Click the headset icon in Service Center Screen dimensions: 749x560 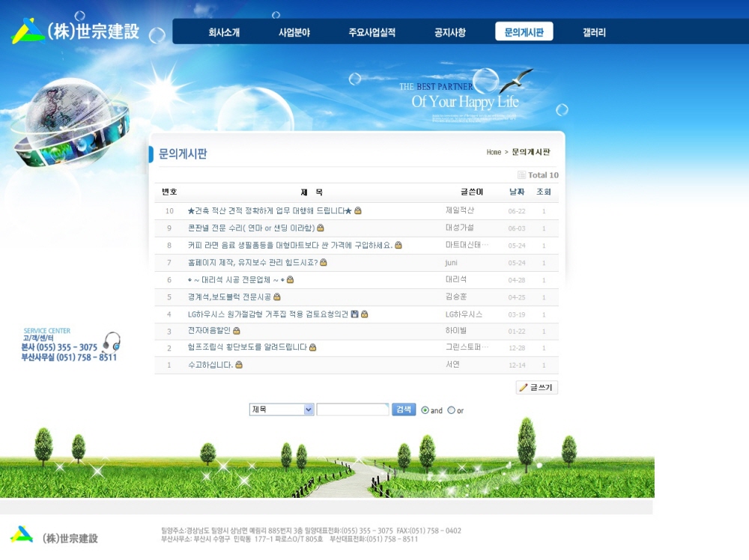point(111,342)
